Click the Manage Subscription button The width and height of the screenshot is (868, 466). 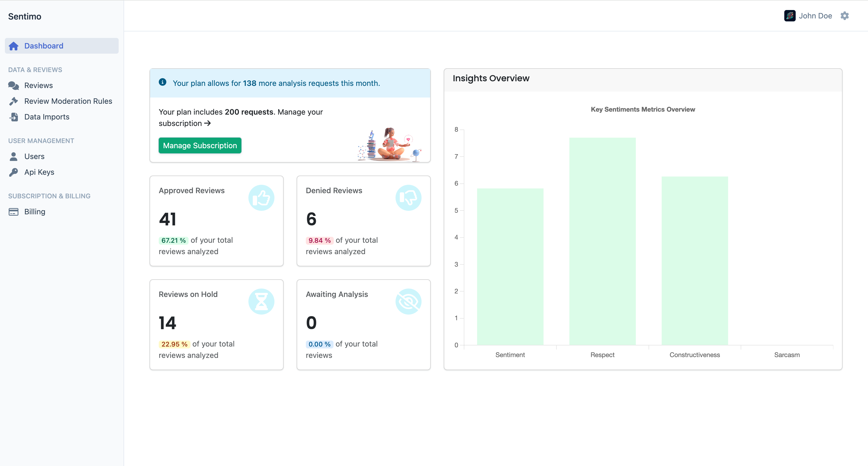click(x=200, y=145)
